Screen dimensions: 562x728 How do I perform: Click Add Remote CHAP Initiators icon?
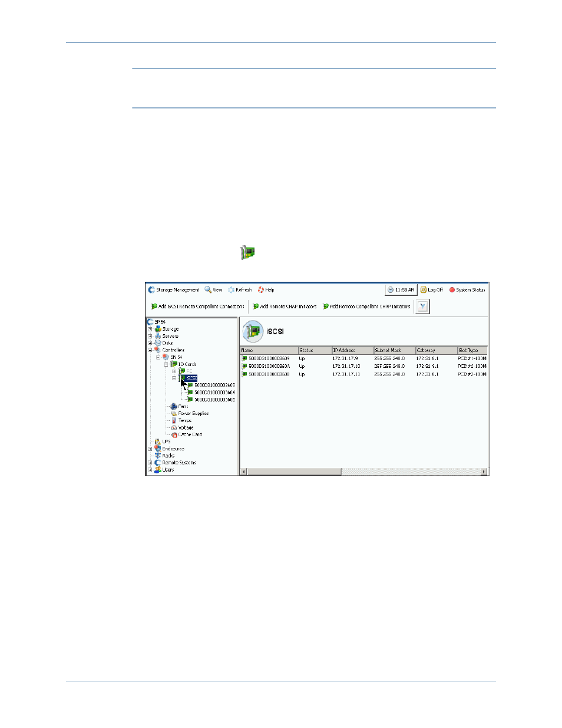(256, 307)
